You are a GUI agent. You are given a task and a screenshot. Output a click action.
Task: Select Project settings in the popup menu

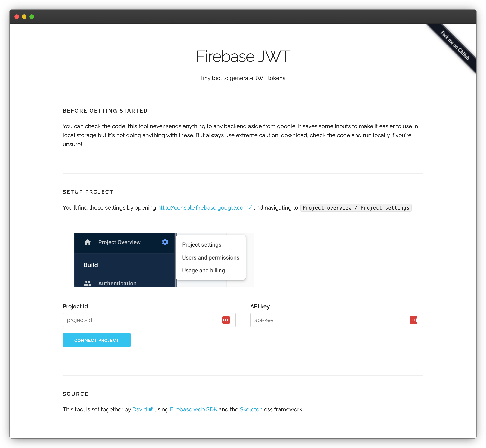201,245
